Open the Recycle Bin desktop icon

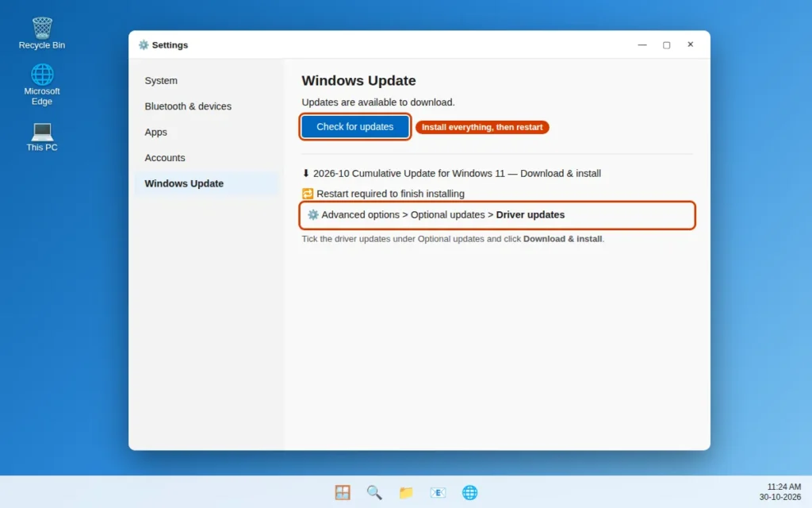point(42,33)
